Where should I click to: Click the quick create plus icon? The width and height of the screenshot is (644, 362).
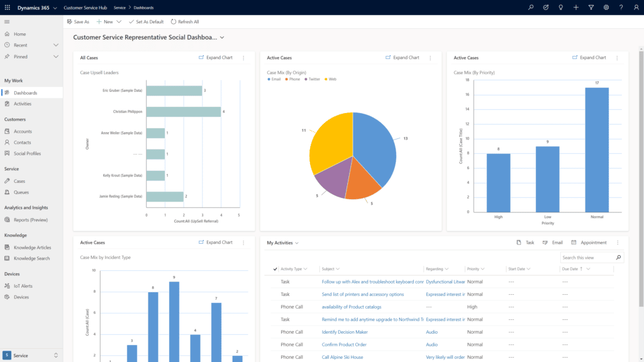pos(576,8)
